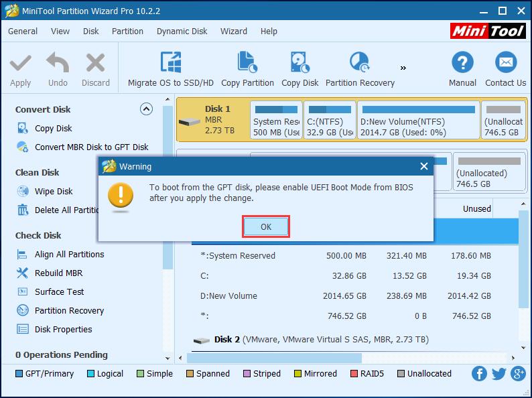Click the Unused column header
Image resolution: width=532 pixels, height=398 pixels.
tap(477, 208)
